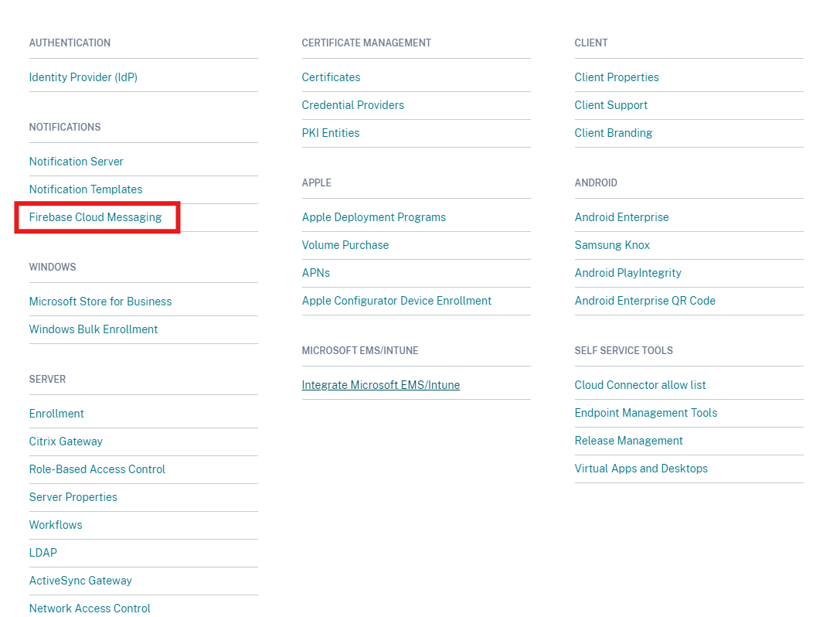
Task: Click the SERVER section heading
Action: [47, 379]
